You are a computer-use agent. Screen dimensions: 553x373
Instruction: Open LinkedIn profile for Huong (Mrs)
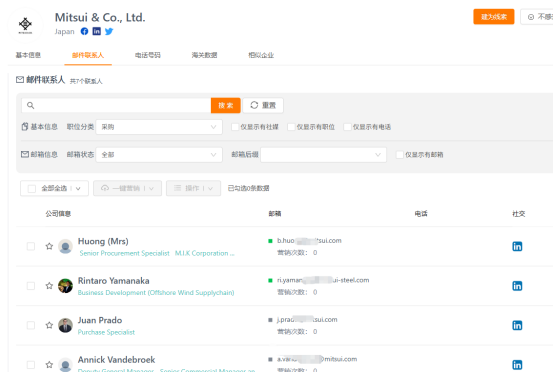(517, 246)
